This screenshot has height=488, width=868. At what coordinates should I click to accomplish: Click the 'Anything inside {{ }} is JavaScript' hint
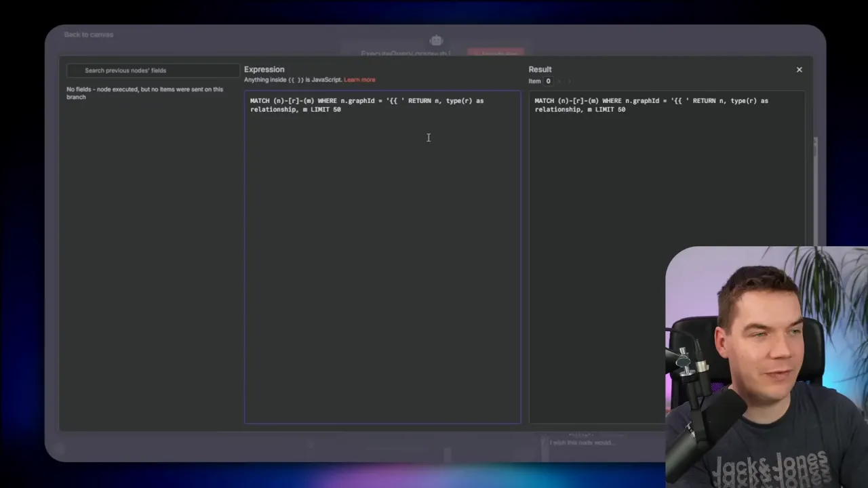click(292, 79)
